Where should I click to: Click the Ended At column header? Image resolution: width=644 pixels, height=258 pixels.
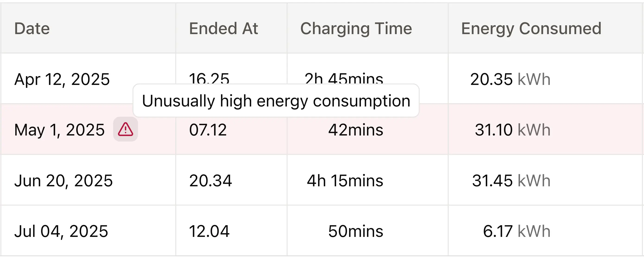pos(223,29)
